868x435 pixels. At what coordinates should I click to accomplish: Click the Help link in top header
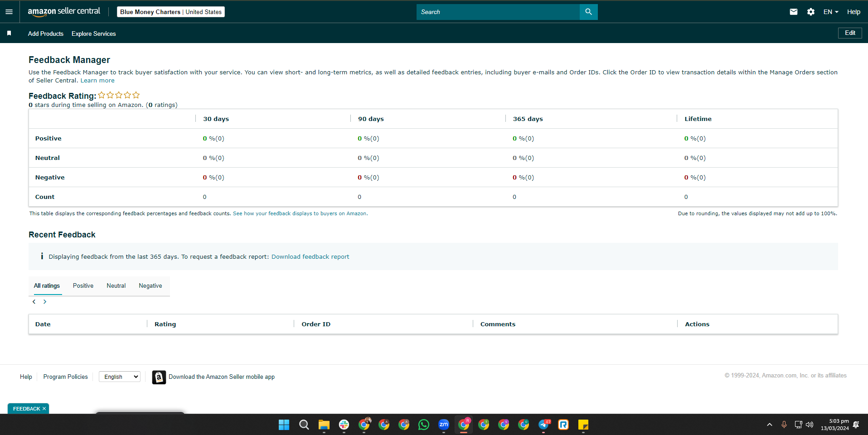[x=853, y=12]
